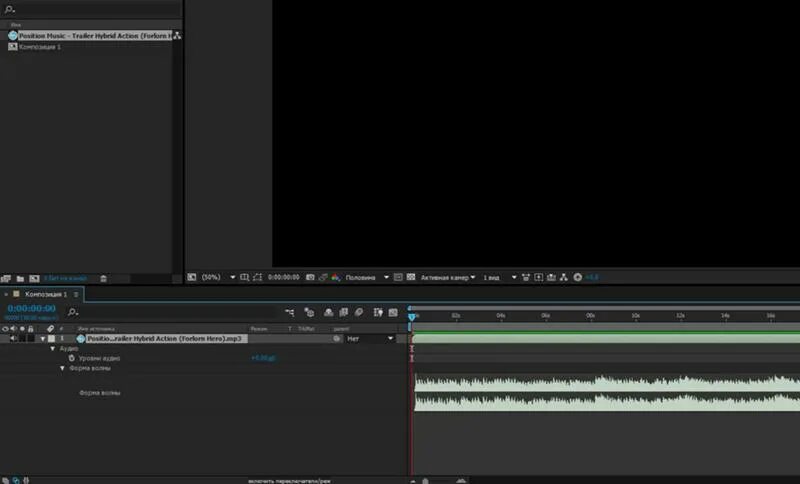This screenshot has height=484, width=800.
Task: Click the video eye column header icon
Action: coord(5,329)
